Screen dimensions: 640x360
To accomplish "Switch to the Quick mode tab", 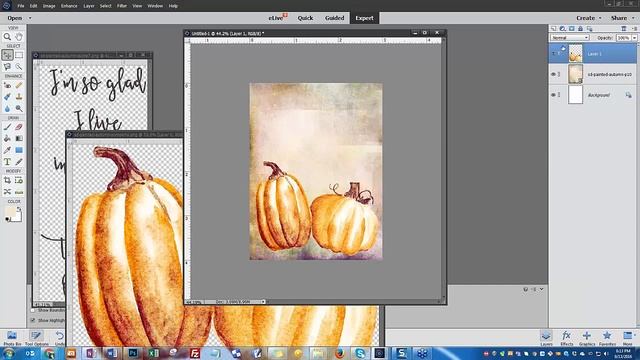I will [305, 18].
